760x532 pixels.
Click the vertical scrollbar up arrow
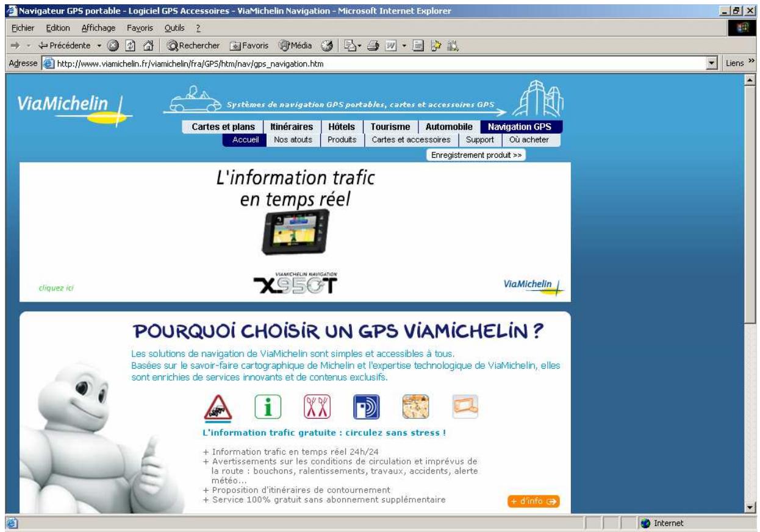(x=749, y=80)
